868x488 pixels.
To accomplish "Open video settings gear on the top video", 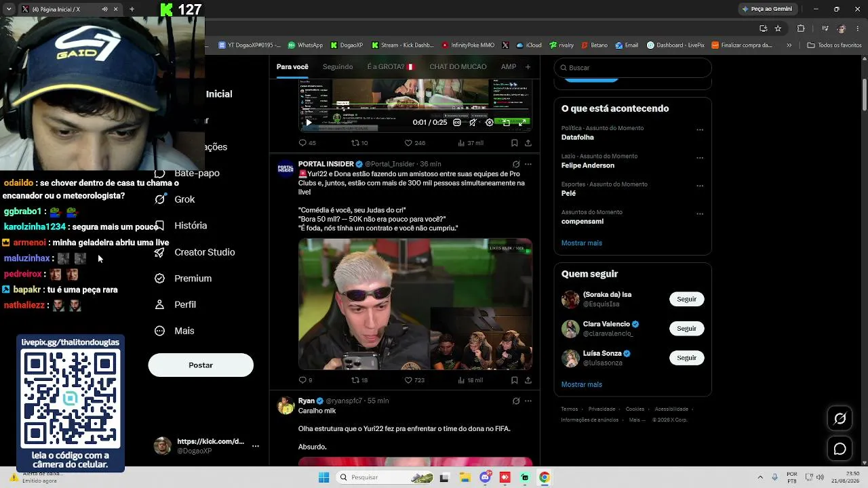I will click(490, 123).
